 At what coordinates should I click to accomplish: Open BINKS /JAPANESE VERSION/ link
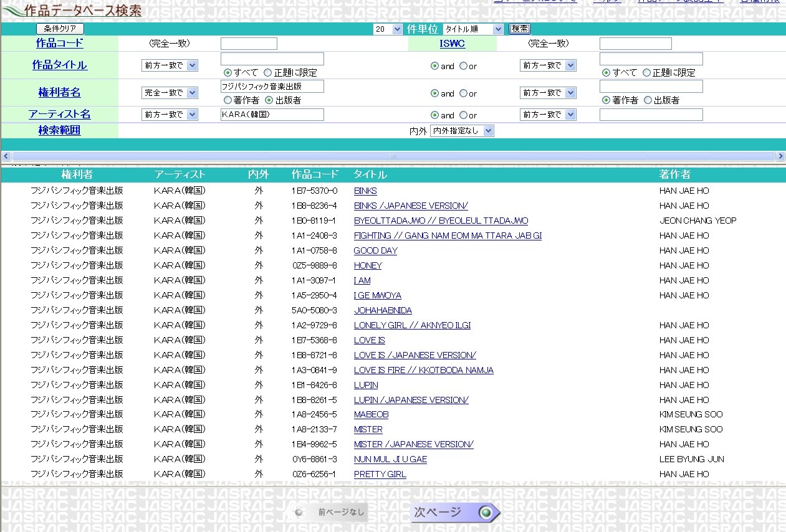pyautogui.click(x=411, y=206)
